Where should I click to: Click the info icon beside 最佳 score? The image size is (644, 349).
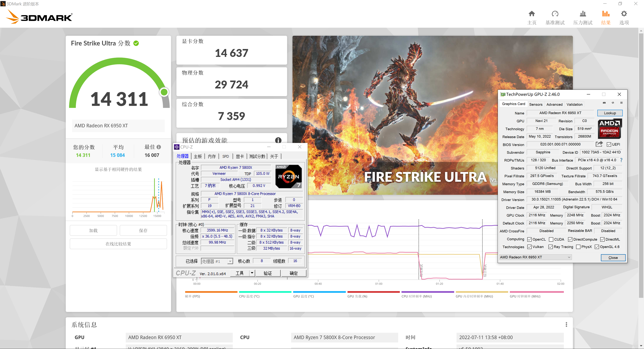[159, 147]
